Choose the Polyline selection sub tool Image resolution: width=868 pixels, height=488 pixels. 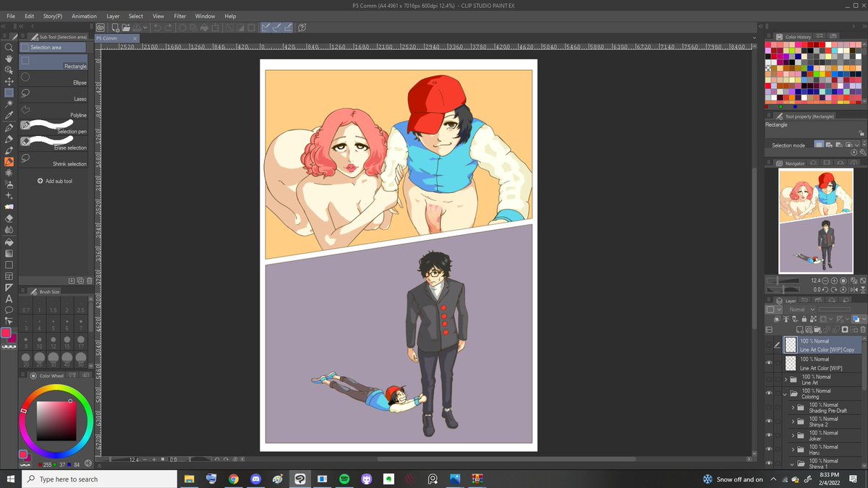tap(54, 110)
